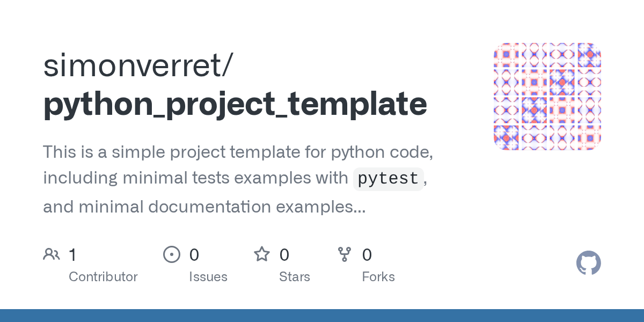Open the owner's patterned identicon avatar

(547, 97)
